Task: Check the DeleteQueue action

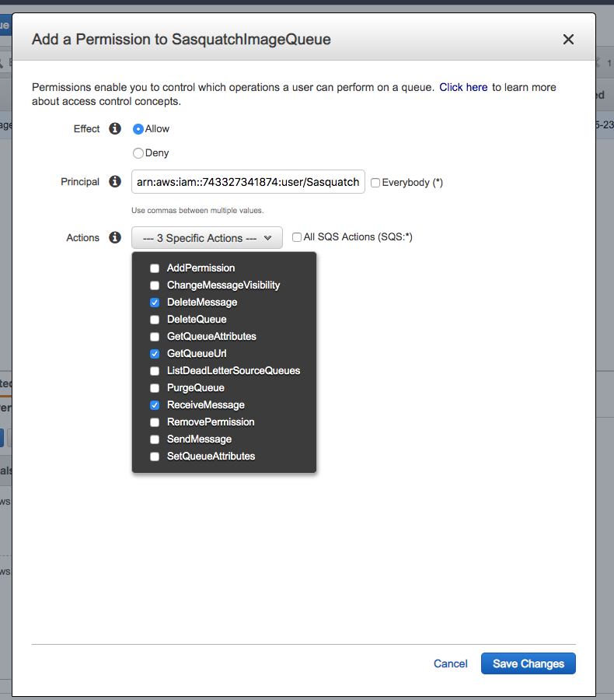Action: point(155,320)
